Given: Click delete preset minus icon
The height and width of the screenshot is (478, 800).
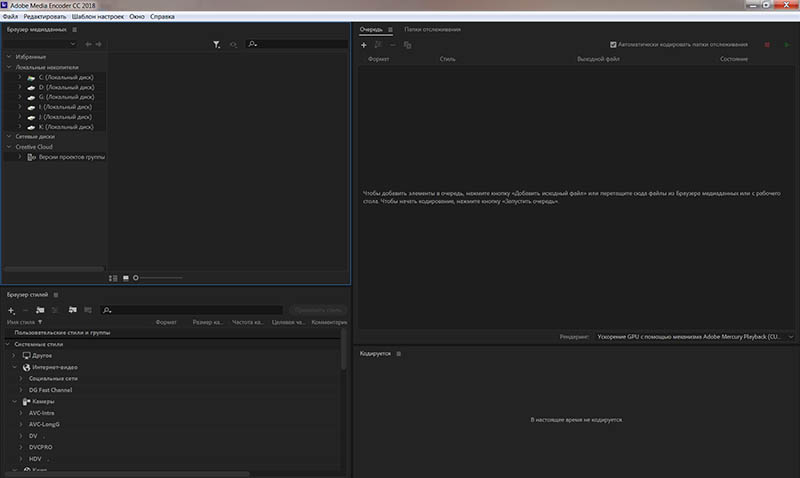Looking at the screenshot, I should 25,310.
